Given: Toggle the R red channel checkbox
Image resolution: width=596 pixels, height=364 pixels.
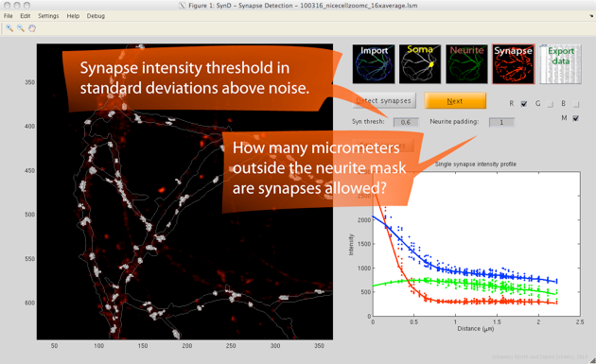Looking at the screenshot, I should 524,104.
